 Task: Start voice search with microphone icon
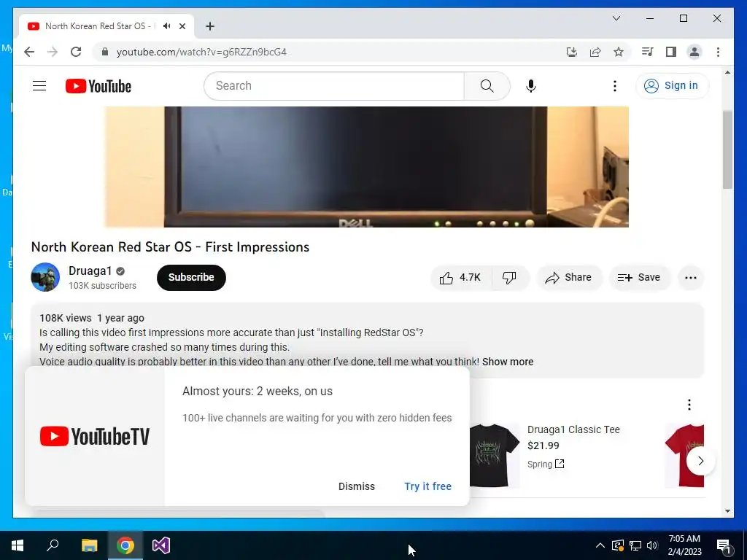point(531,86)
